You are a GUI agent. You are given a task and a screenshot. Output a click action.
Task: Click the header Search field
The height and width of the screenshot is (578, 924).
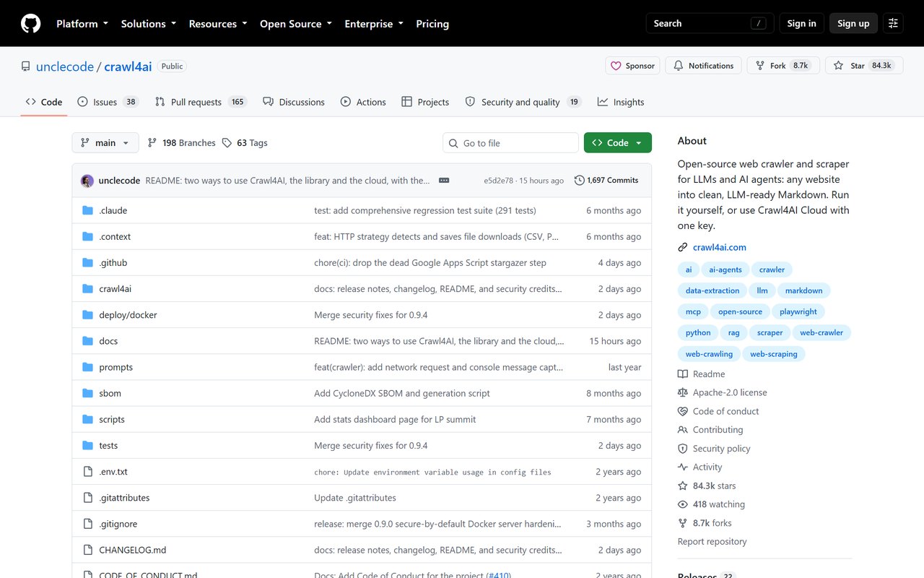point(710,24)
